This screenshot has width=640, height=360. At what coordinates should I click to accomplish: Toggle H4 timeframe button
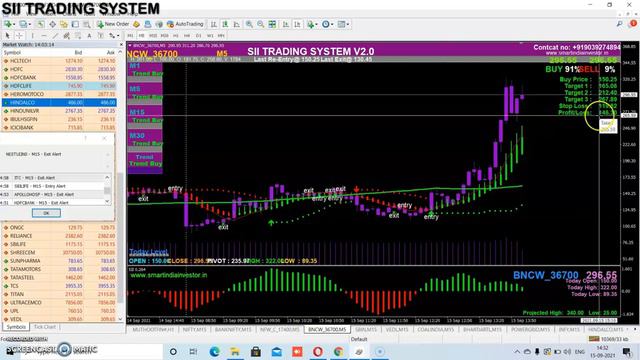187,36
